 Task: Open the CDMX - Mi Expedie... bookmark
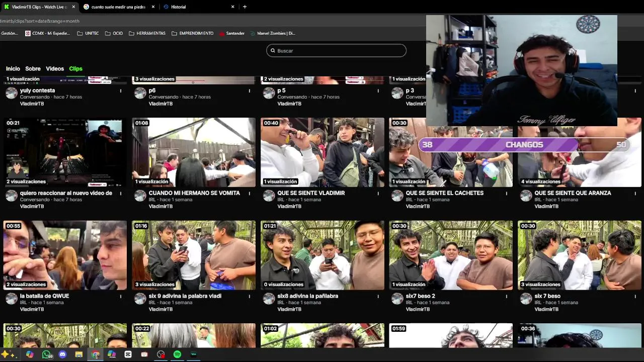(x=48, y=33)
